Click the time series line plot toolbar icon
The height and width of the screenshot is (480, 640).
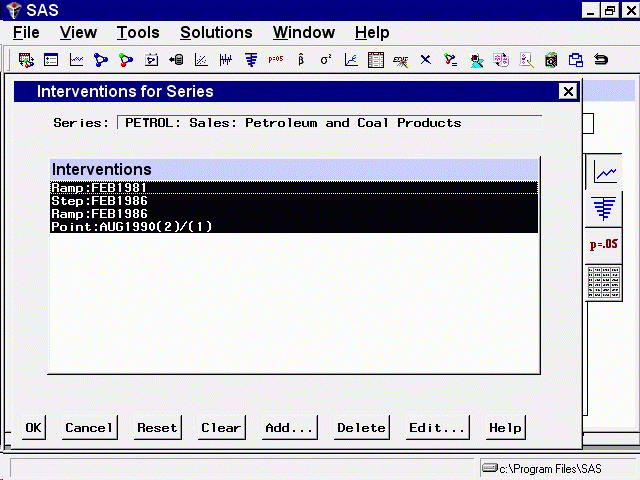click(76, 60)
